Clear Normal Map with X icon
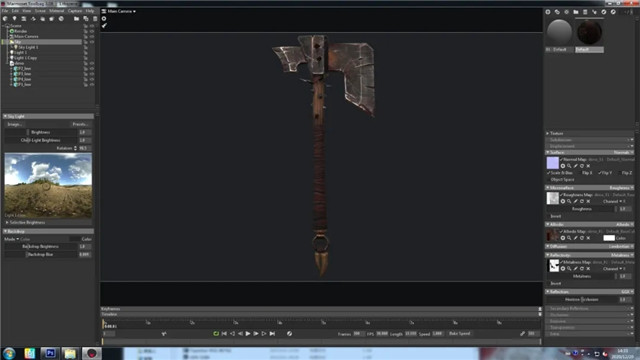This screenshot has height=360, width=640. point(588,166)
